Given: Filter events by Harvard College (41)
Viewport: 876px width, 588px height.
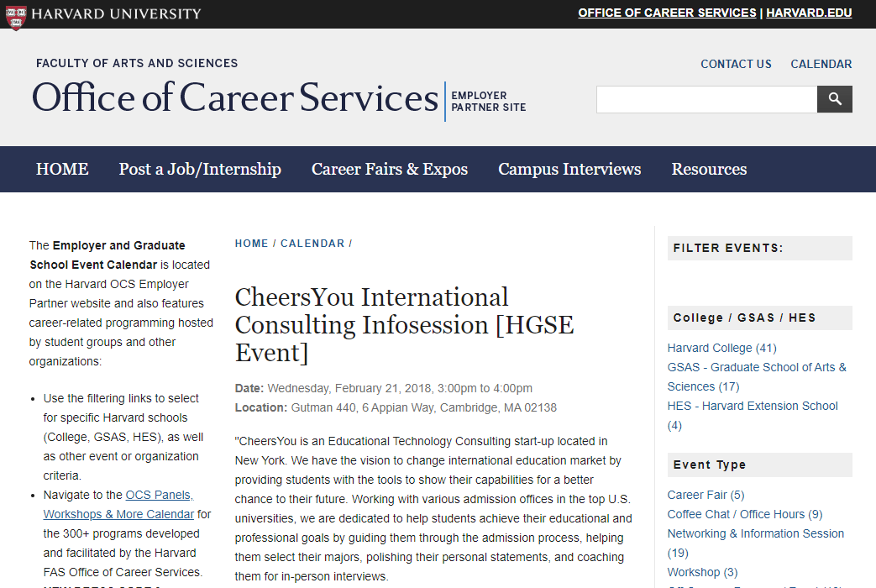Looking at the screenshot, I should click(x=721, y=349).
